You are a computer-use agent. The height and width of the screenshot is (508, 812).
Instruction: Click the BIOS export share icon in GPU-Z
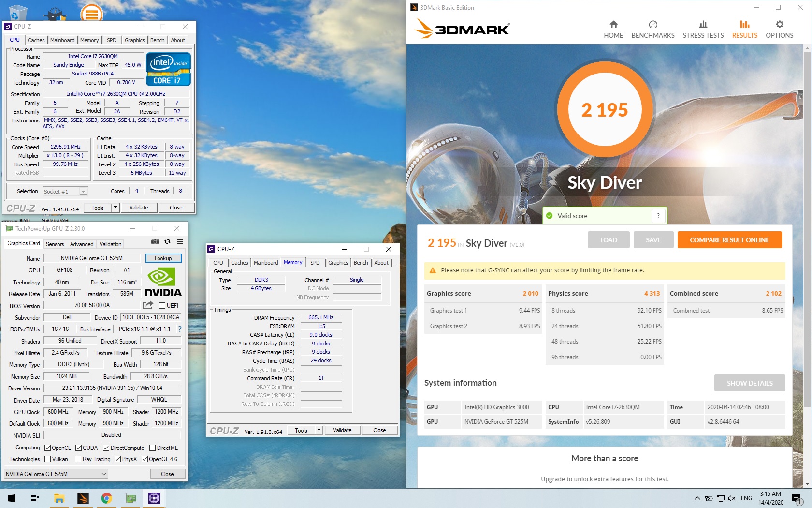[148, 305]
